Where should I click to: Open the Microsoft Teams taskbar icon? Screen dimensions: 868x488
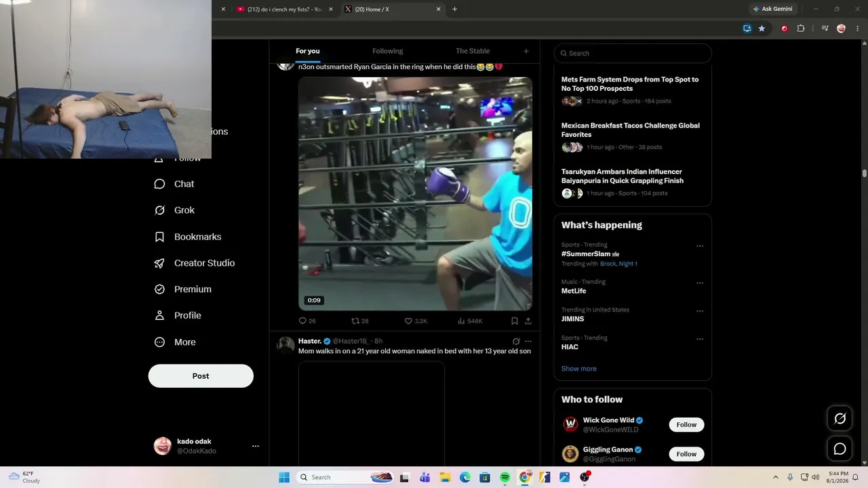click(x=425, y=477)
